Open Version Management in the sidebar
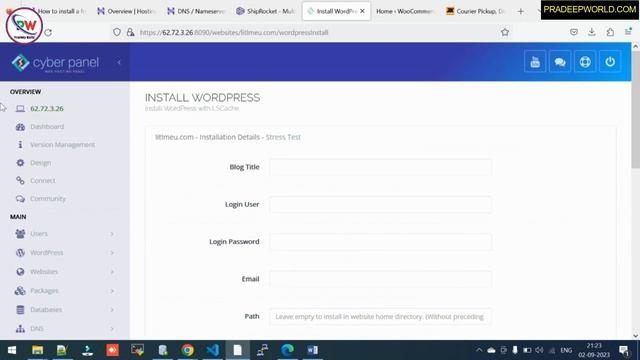 [x=62, y=144]
